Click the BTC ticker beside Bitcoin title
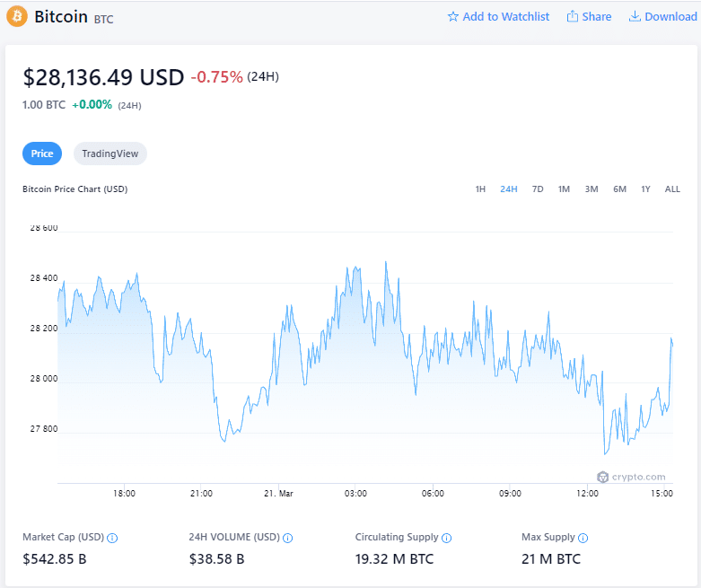Viewport: 701px width, 588px height. coord(104,19)
